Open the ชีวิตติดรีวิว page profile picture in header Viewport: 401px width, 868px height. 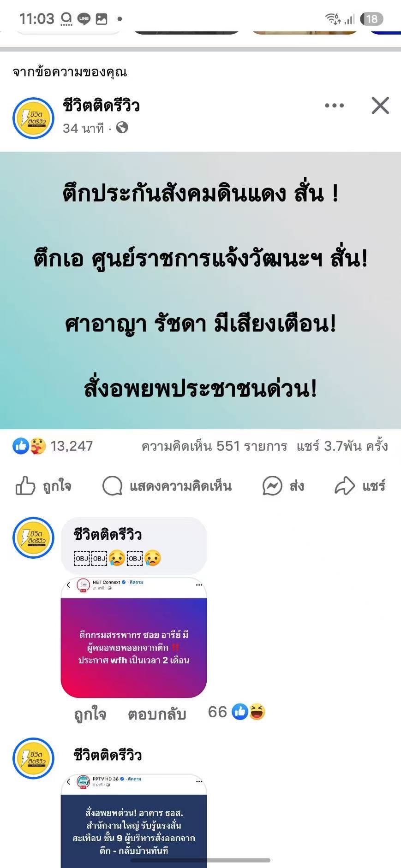[x=33, y=118]
